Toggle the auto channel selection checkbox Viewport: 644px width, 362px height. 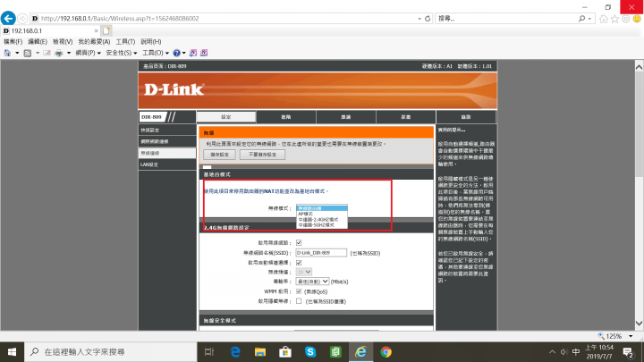(299, 263)
